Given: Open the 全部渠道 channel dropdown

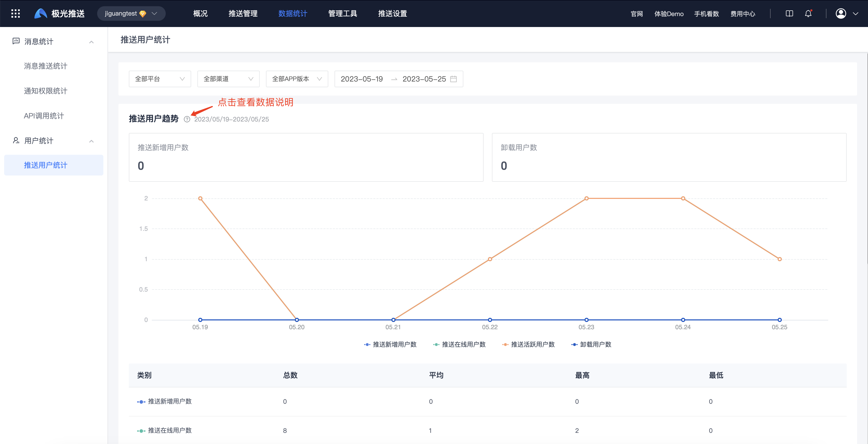Looking at the screenshot, I should click(x=228, y=79).
